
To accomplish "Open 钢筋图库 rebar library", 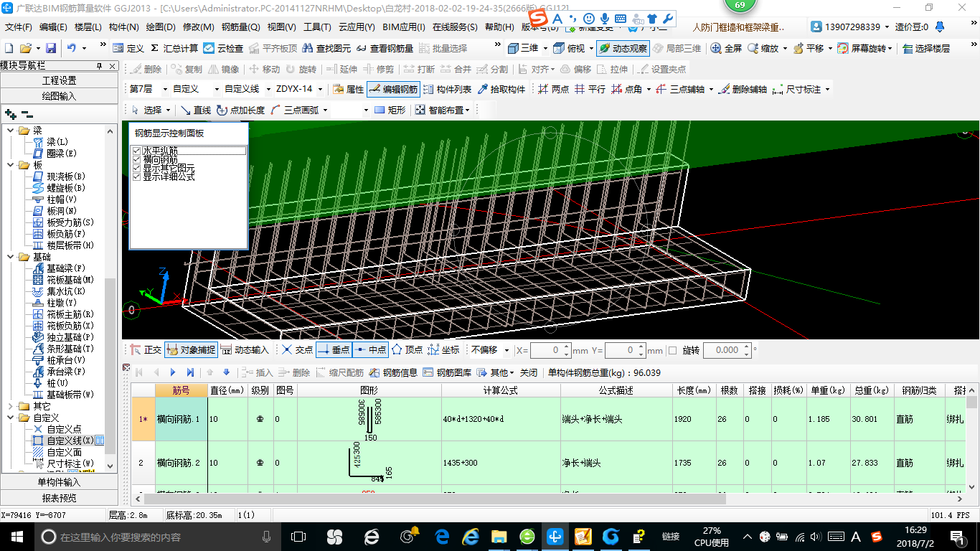I will click(447, 372).
